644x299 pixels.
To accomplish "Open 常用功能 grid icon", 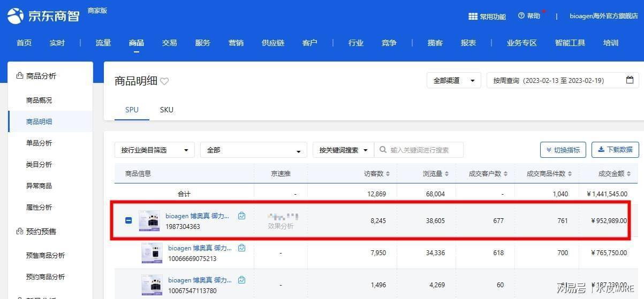I will point(473,17).
